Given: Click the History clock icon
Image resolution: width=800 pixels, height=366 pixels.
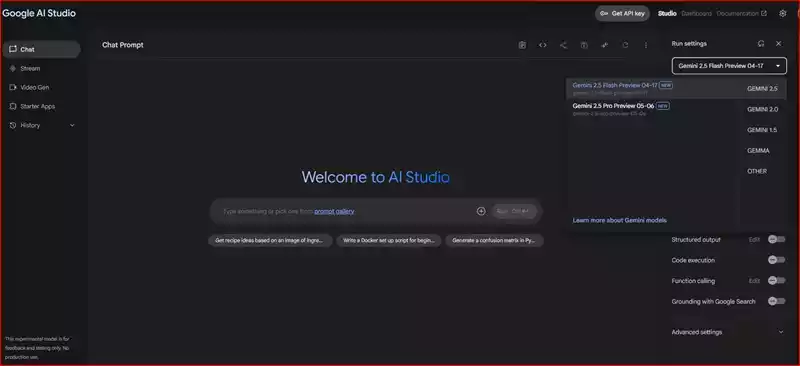Looking at the screenshot, I should (13, 125).
